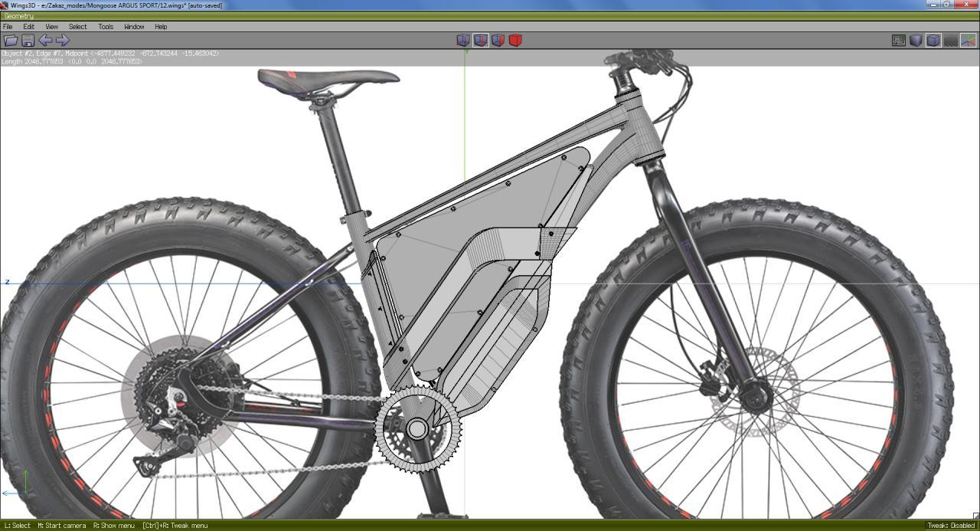The image size is (980, 531).
Task: Toggle the colored axes display icon
Action: pyautogui.click(x=969, y=41)
